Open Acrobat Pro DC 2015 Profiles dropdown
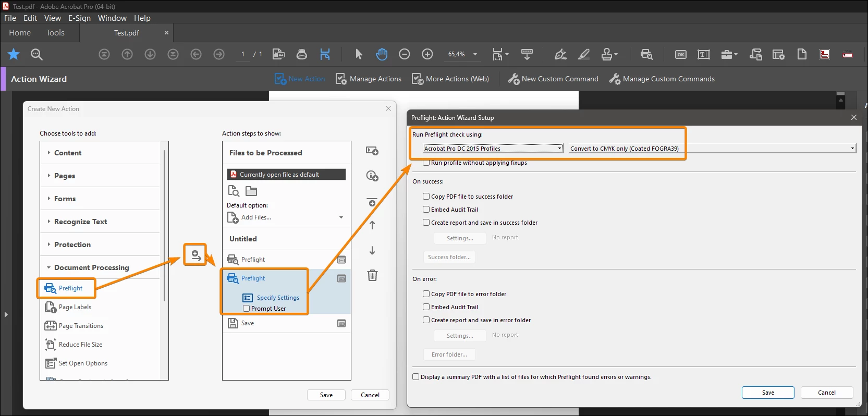 (493, 149)
